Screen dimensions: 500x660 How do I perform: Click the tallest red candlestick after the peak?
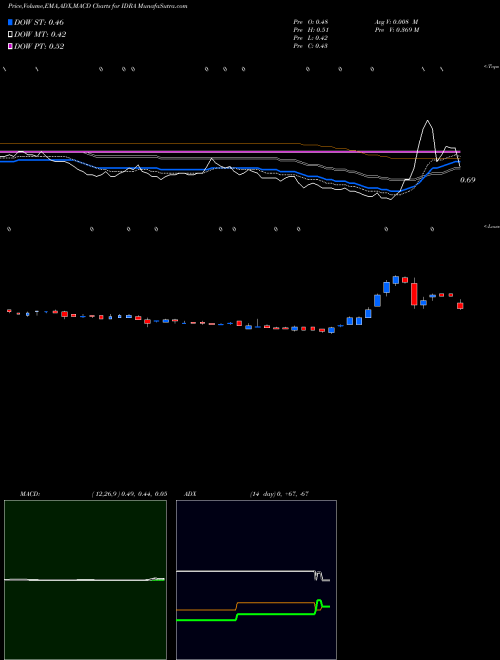tap(414, 294)
